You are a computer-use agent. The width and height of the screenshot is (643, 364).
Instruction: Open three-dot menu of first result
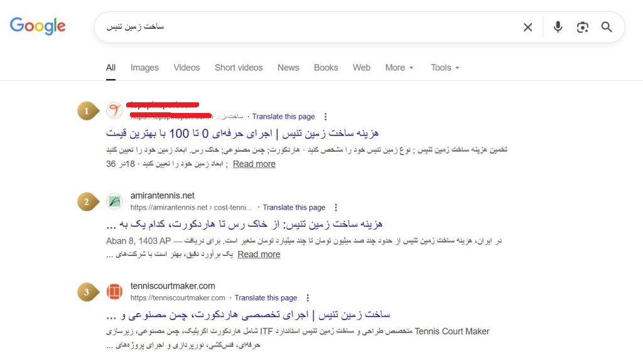point(325,116)
